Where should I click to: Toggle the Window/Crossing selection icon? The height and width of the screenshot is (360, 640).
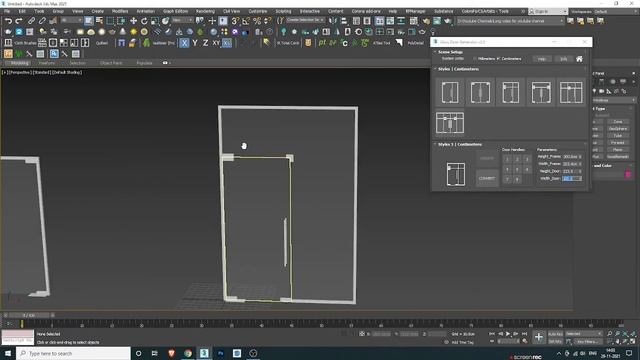coord(121,20)
